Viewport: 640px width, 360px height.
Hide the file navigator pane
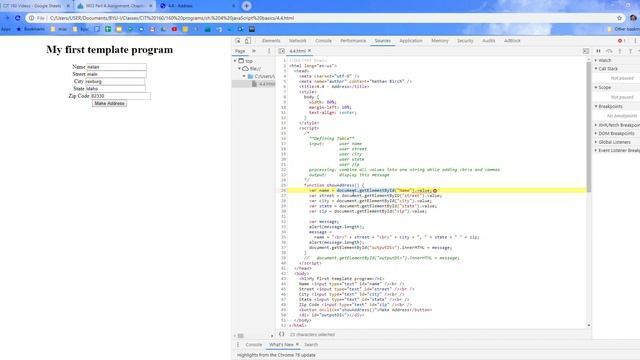tap(282, 51)
